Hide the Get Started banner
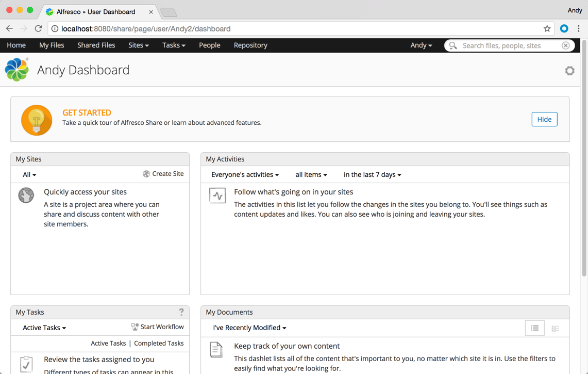The image size is (588, 374). 544,119
